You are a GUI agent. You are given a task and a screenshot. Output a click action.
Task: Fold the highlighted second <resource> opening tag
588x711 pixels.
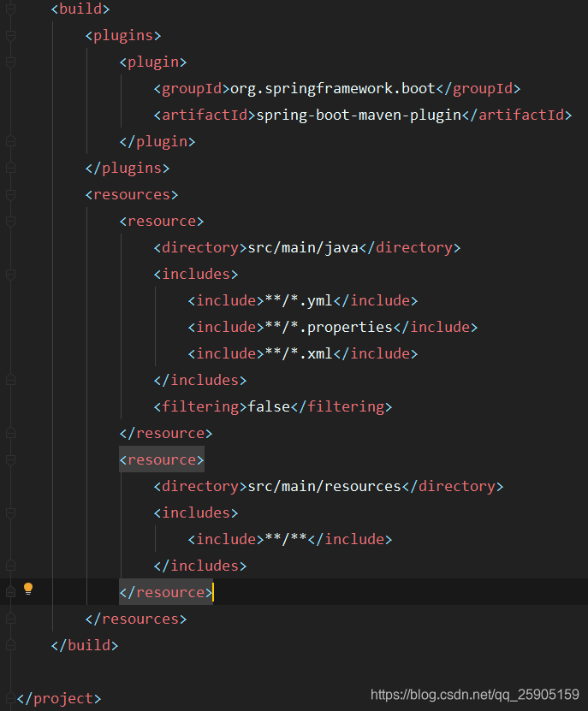pos(11,459)
